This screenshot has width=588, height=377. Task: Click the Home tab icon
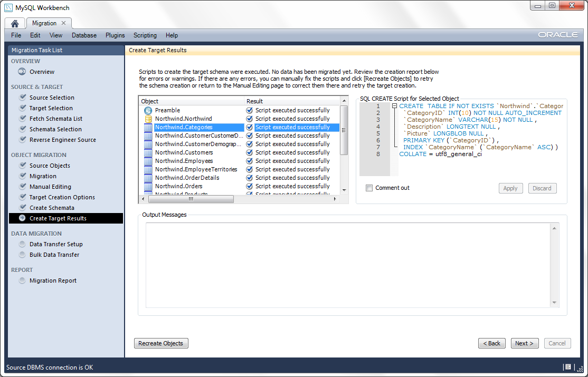(x=15, y=23)
